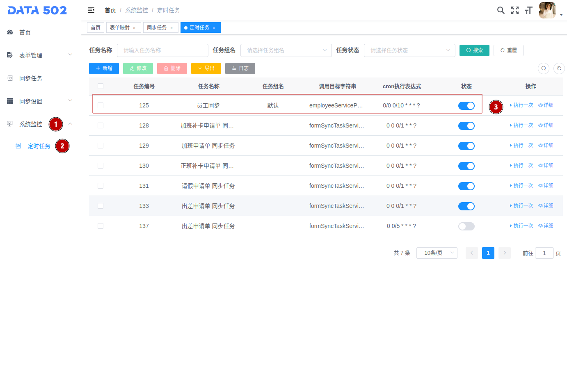The image size is (567, 392).
Task: Change page size with 10条/页 selector
Action: (x=437, y=253)
